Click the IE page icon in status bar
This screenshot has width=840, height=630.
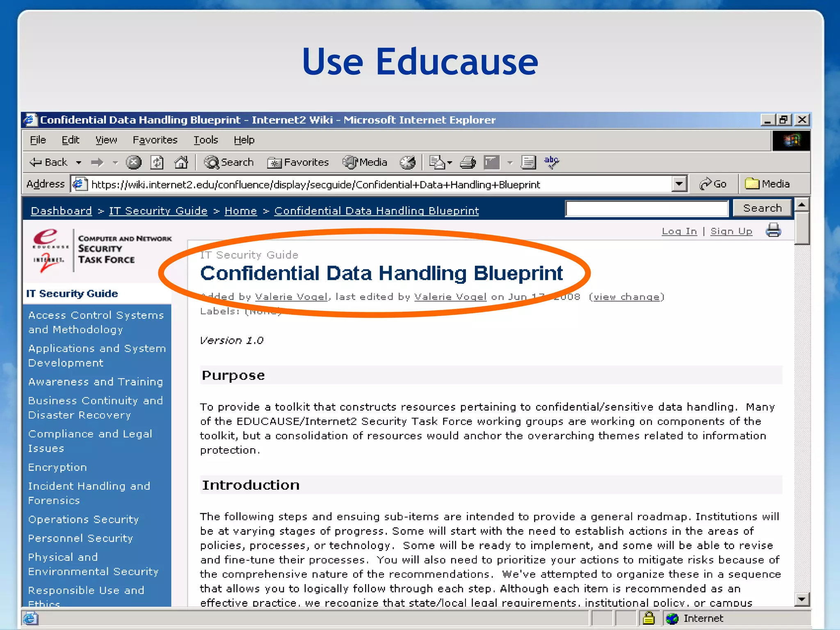pyautogui.click(x=30, y=618)
